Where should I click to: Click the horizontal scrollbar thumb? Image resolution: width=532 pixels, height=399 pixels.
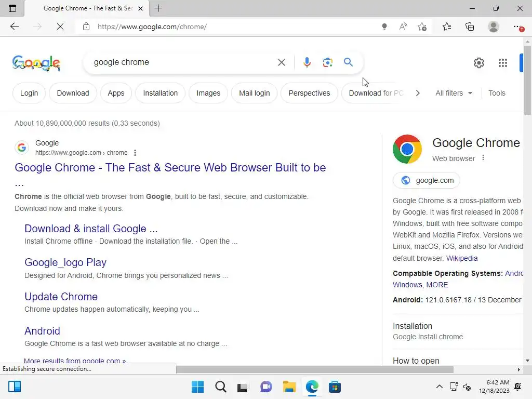[x=314, y=369]
